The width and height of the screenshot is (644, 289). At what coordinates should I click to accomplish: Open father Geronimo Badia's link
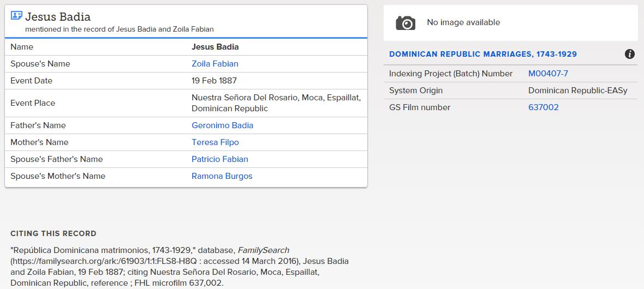222,125
